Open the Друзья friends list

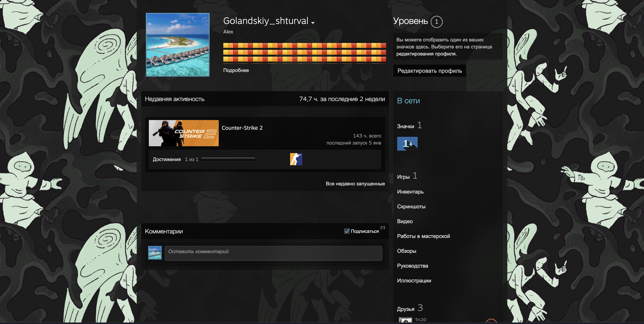406,309
